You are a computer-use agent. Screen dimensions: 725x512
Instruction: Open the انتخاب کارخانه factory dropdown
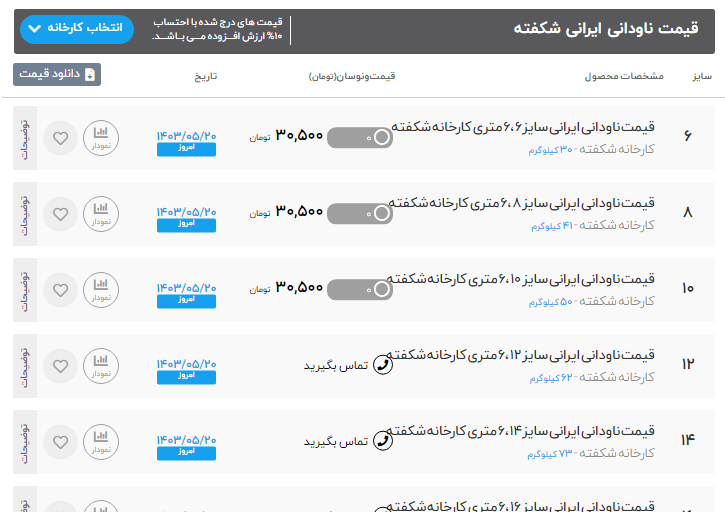point(76,28)
